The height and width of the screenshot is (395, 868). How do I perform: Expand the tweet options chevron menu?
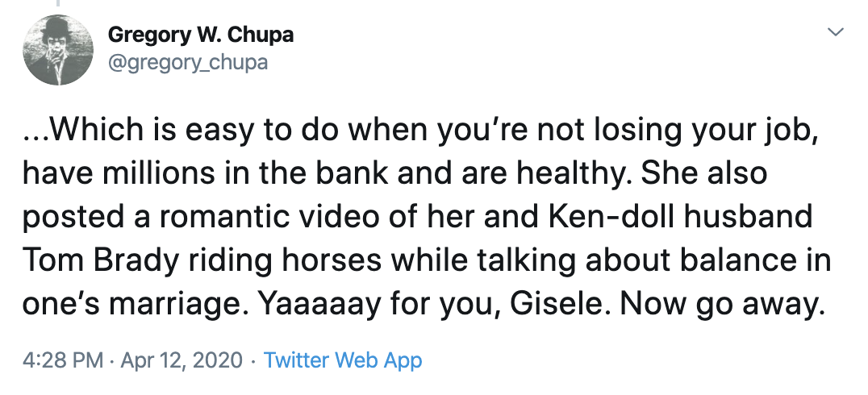pyautogui.click(x=836, y=32)
